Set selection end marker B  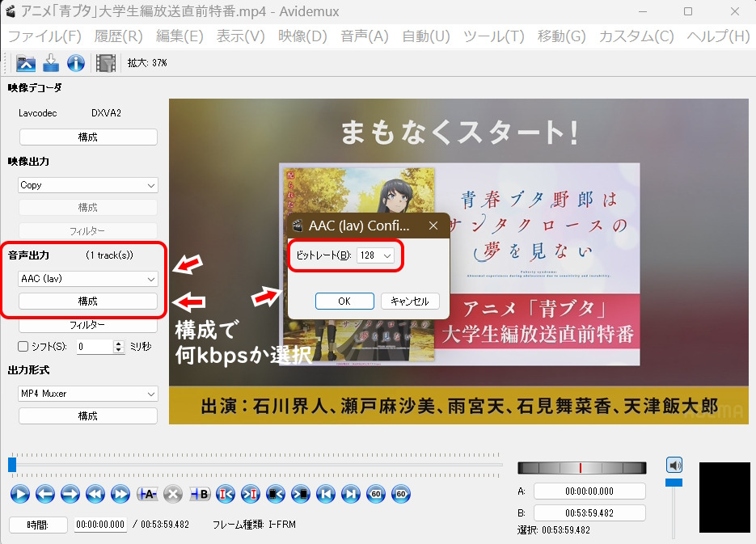[x=200, y=494]
